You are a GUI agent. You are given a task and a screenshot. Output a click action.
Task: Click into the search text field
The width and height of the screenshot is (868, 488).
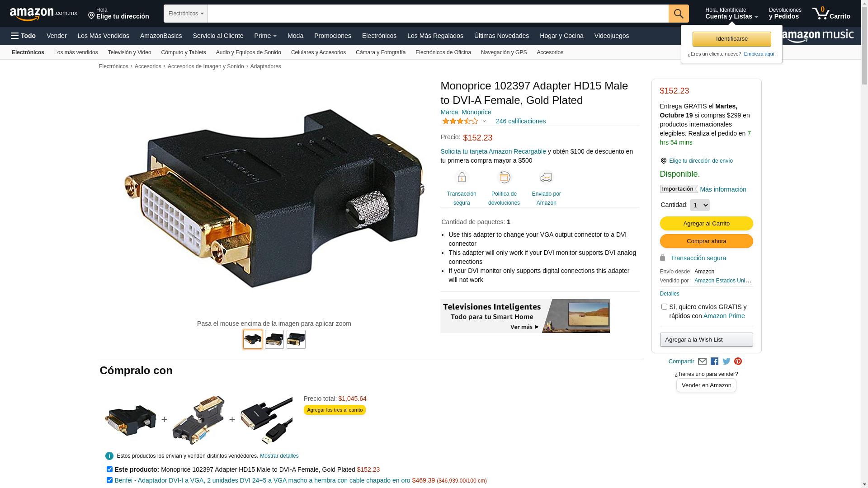coord(438,14)
